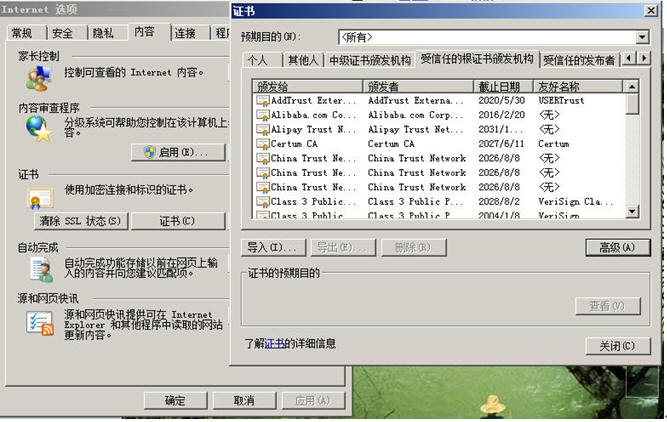The image size is (667, 422).
Task: Close the certificates dialog with 关闭(C)
Action: [618, 346]
